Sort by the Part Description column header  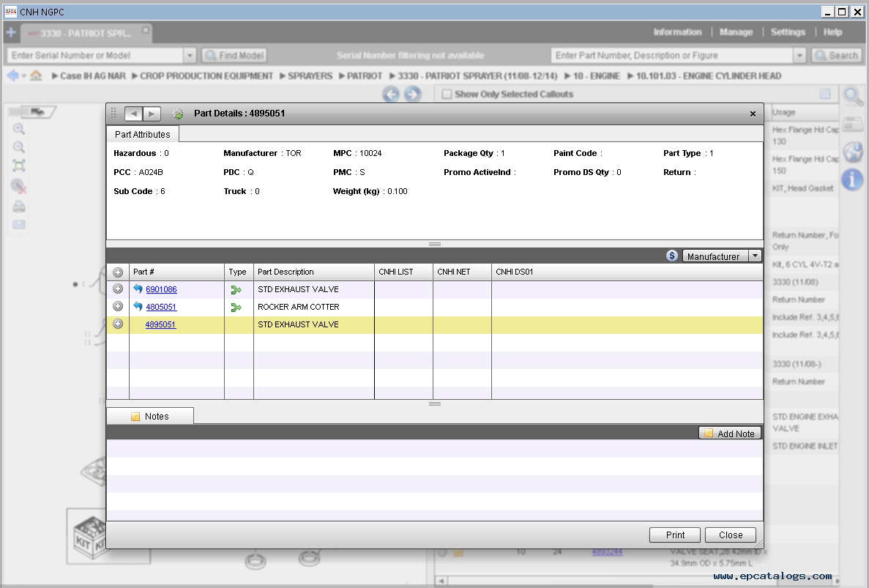coord(313,272)
